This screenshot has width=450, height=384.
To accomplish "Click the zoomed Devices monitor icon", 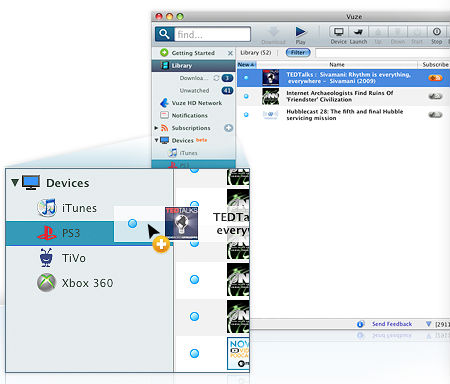I will coord(31,183).
